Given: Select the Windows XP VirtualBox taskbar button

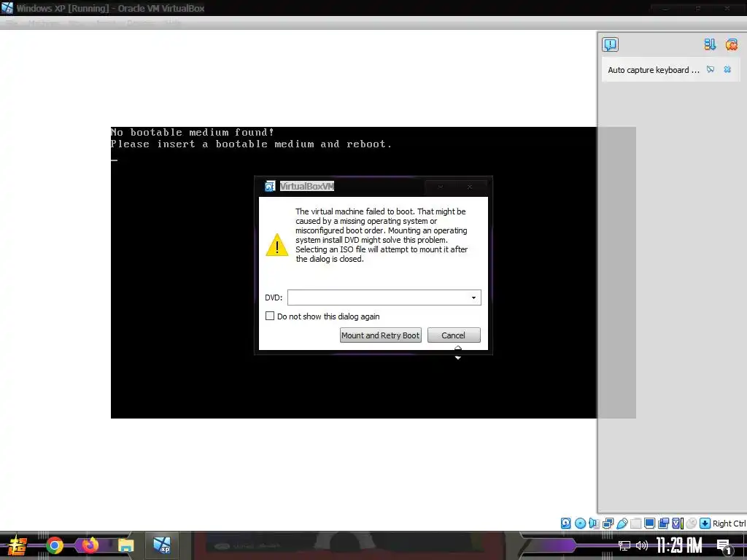Looking at the screenshot, I should 161,545.
